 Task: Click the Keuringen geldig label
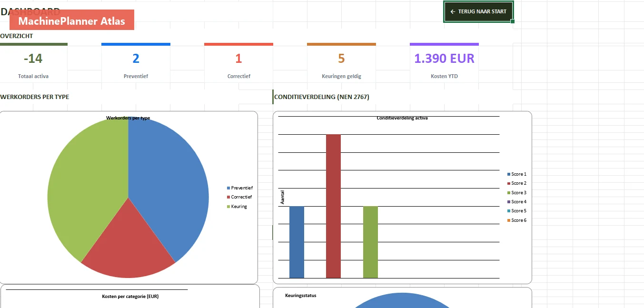pyautogui.click(x=341, y=76)
